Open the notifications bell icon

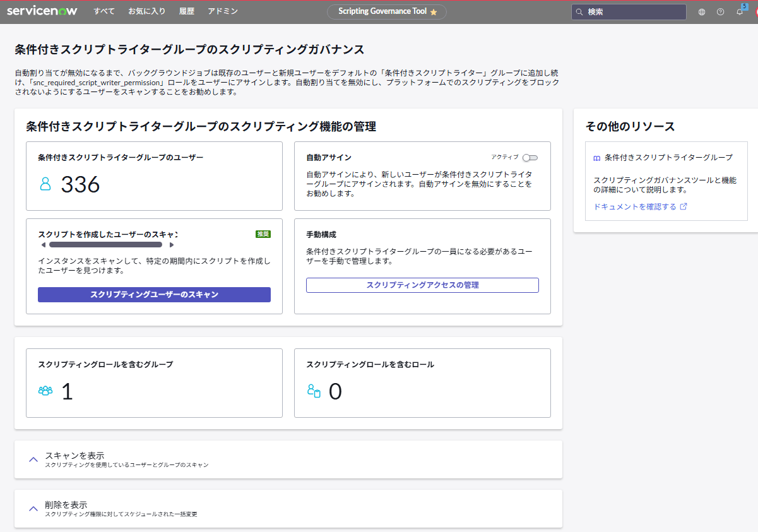coord(739,12)
